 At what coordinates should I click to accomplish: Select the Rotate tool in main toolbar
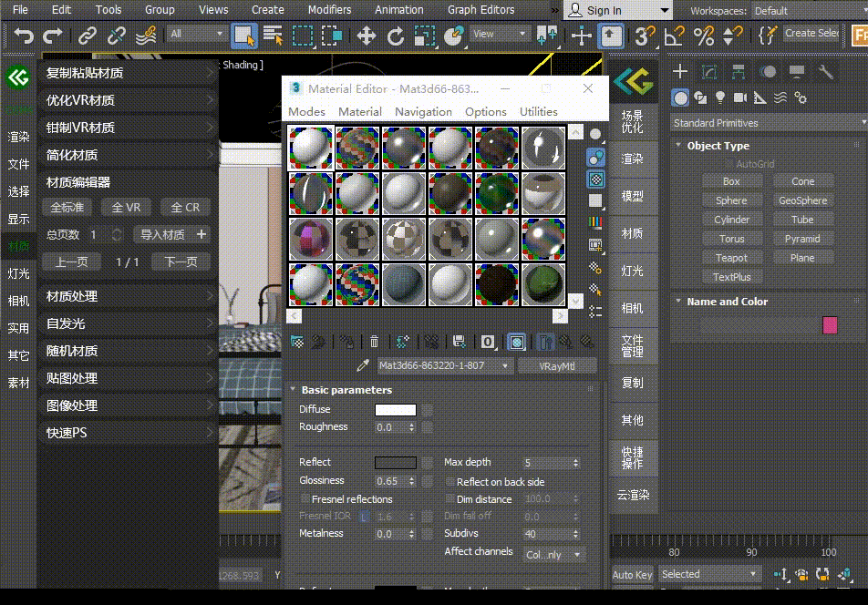[395, 36]
